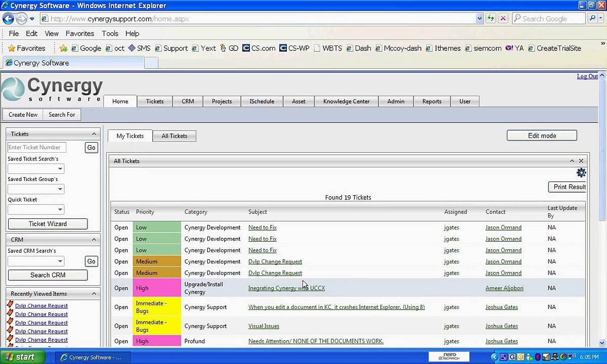Open the Reports navigation tab
The height and width of the screenshot is (364, 607).
click(x=432, y=101)
